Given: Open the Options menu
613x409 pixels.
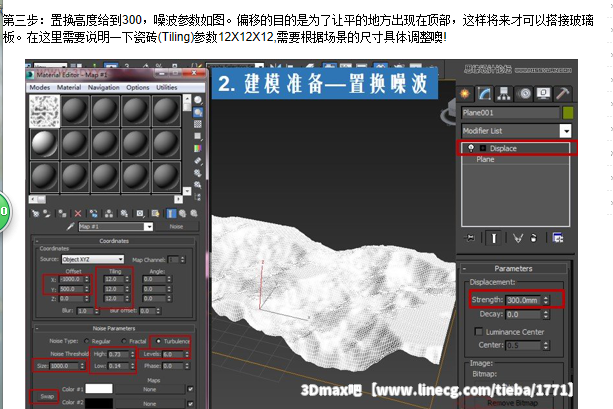Looking at the screenshot, I should (138, 87).
